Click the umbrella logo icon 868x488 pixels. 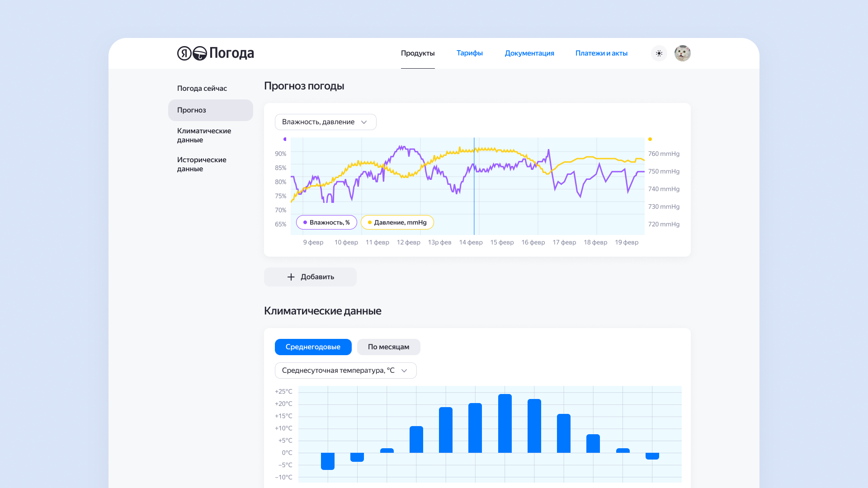[199, 53]
